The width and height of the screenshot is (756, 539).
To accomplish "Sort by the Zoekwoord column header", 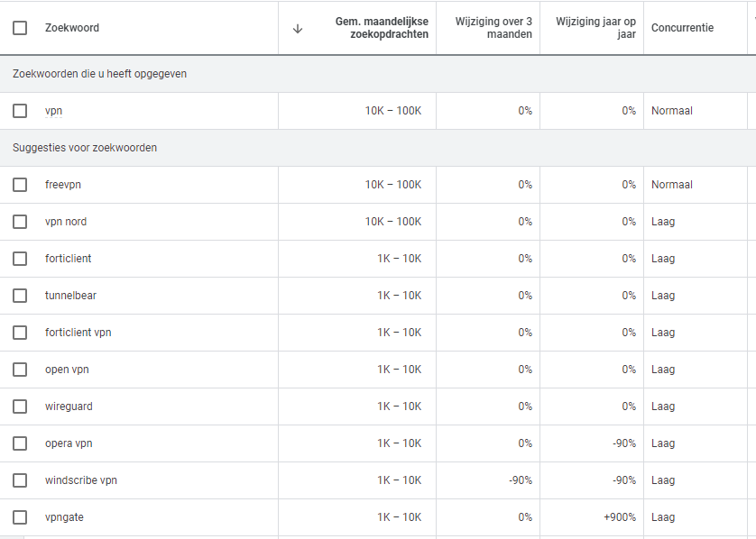I will [72, 28].
